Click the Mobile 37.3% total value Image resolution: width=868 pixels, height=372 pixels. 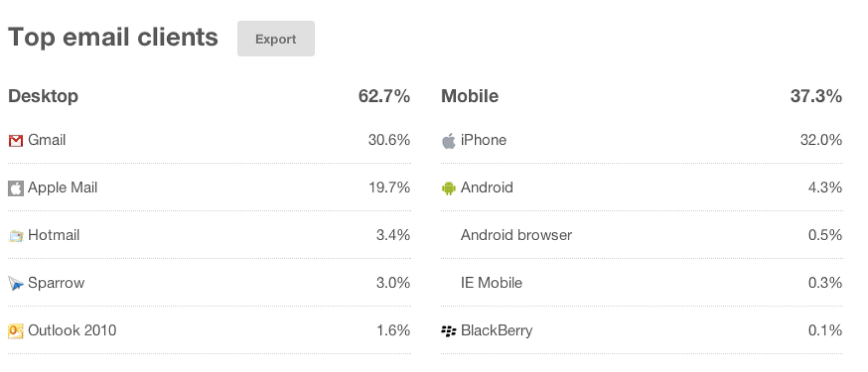point(816,96)
